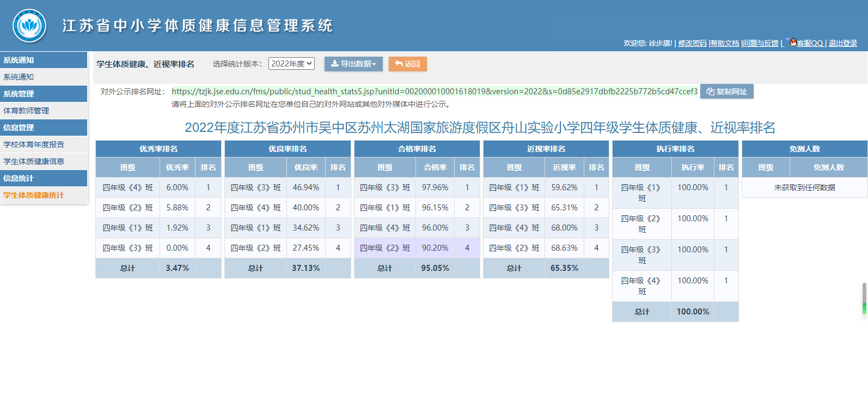Click the page vertical scrollbar thumb

[x=864, y=299]
